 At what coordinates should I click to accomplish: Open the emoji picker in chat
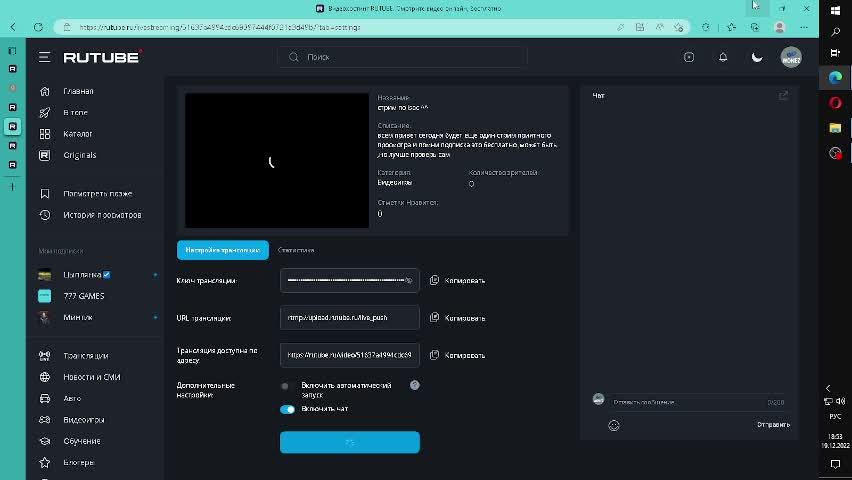[614, 426]
